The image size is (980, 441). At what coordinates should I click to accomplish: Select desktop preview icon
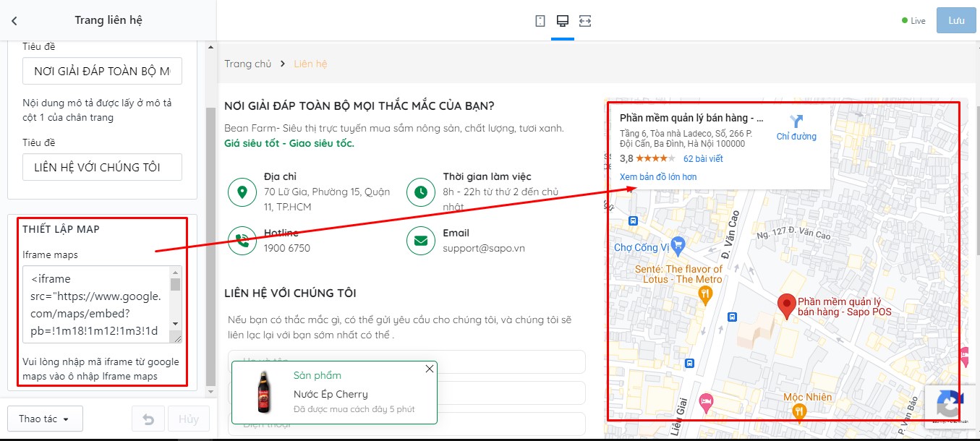tap(562, 21)
